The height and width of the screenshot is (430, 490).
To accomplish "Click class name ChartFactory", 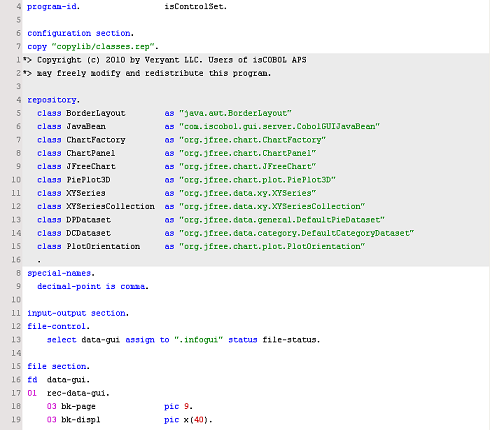I will tap(96, 140).
